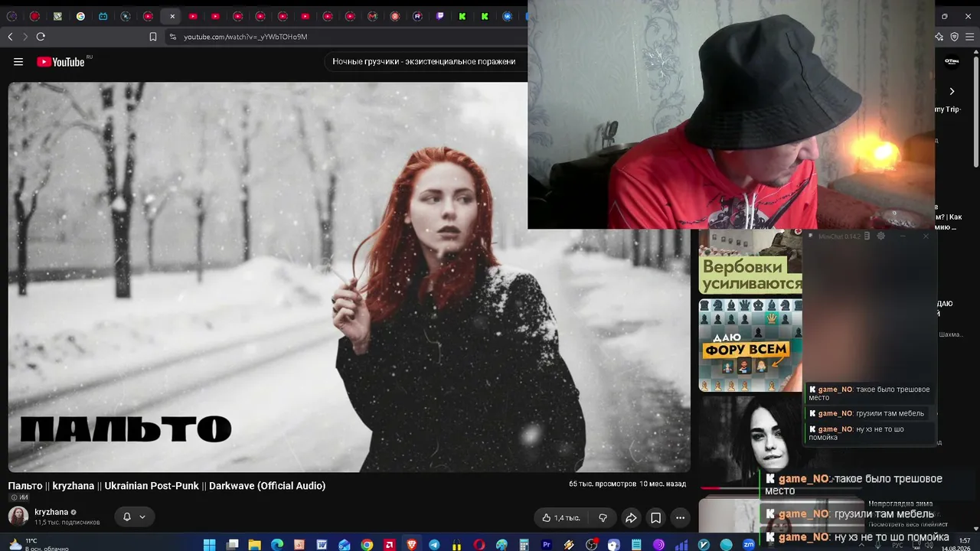Click the YouTube search field
This screenshot has height=551, width=980.
click(426, 62)
